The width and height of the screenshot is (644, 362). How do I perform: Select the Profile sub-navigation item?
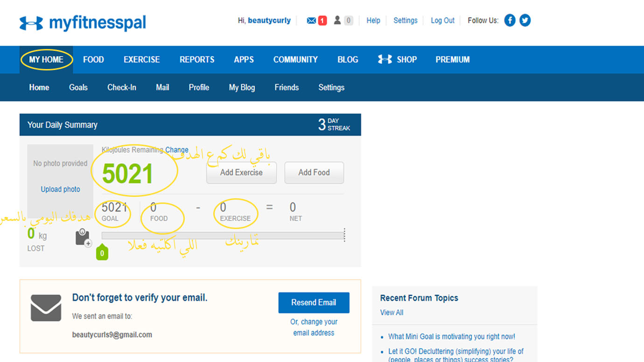click(x=199, y=87)
